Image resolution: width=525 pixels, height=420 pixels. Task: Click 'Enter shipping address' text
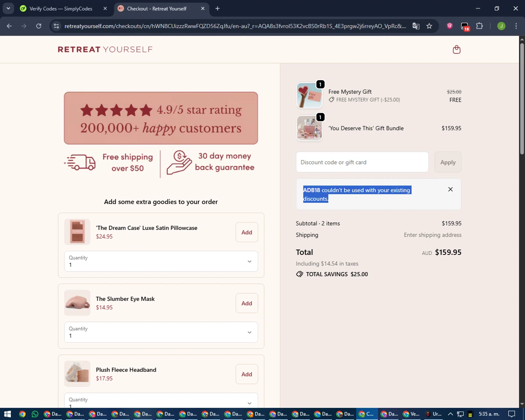(x=433, y=235)
